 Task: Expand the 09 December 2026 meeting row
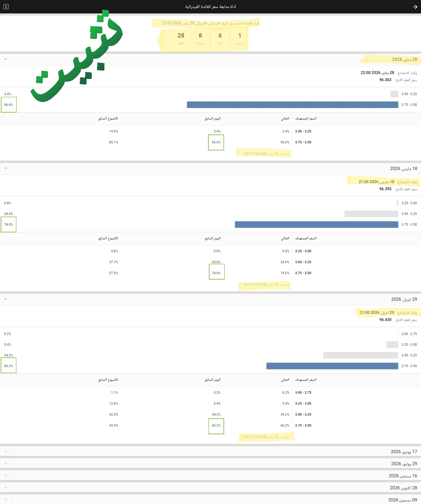(5, 500)
